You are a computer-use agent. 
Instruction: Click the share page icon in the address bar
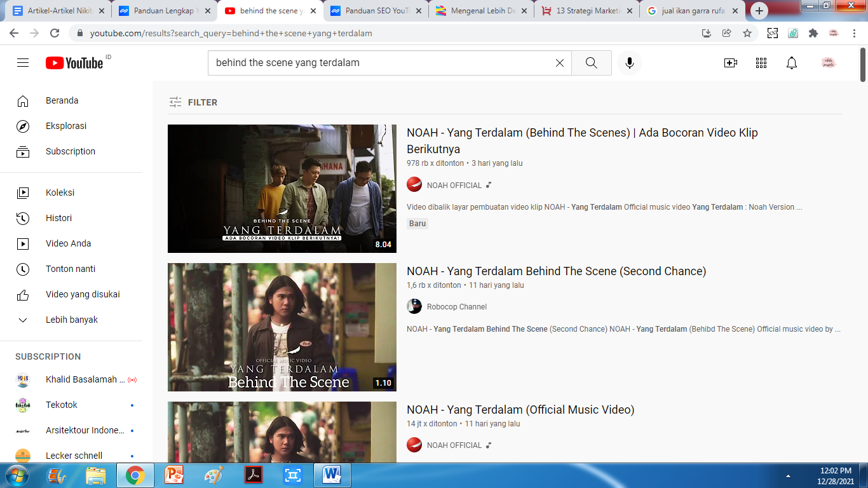pyautogui.click(x=727, y=33)
